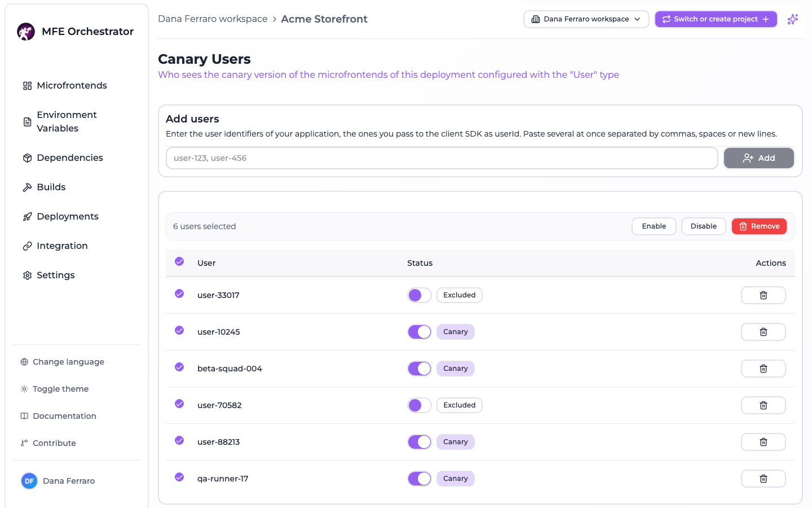Click Change language in sidebar

tap(77, 362)
